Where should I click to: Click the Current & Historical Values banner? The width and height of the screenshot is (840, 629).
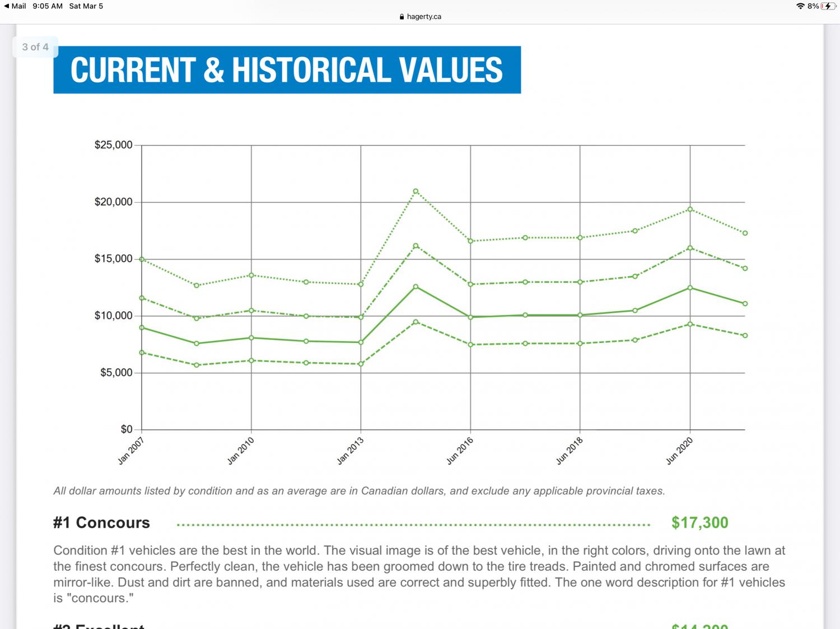click(x=287, y=70)
